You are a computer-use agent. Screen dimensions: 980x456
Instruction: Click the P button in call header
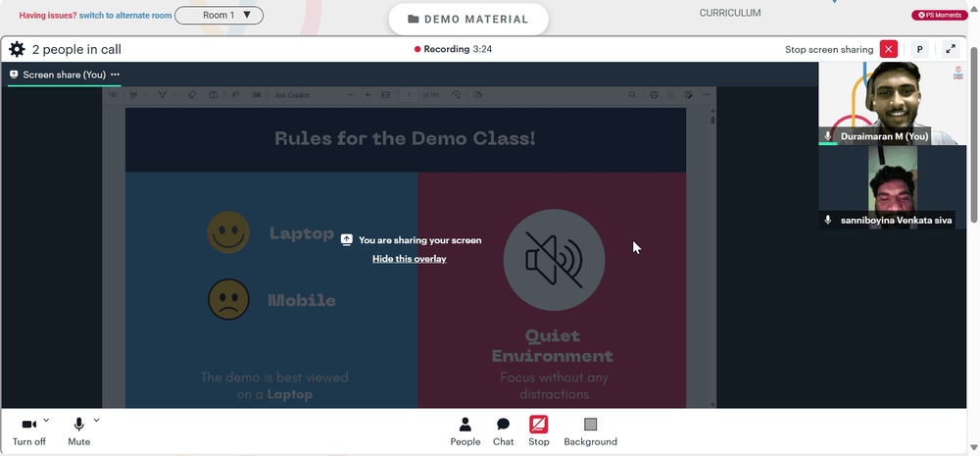tap(919, 49)
